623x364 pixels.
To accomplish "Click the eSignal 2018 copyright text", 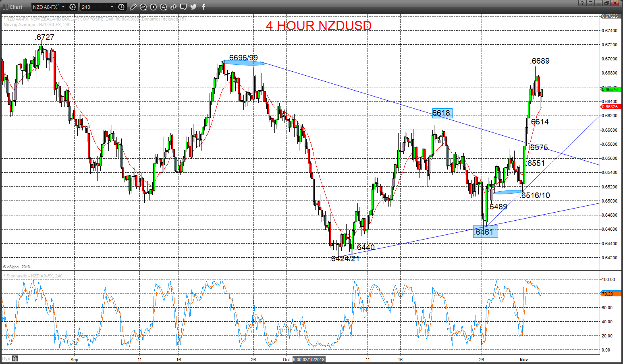I will point(17,267).
